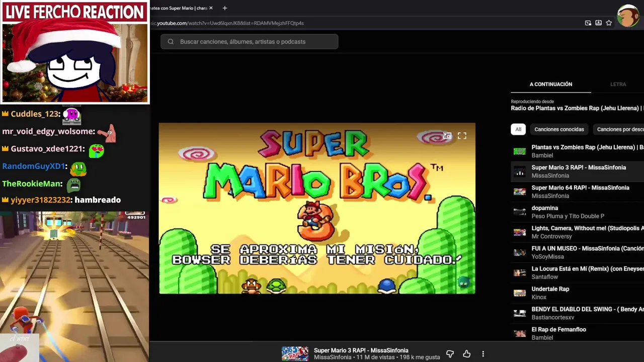The height and width of the screenshot is (362, 644).
Task: Click Santaflow artist name in queue
Action: click(x=545, y=277)
